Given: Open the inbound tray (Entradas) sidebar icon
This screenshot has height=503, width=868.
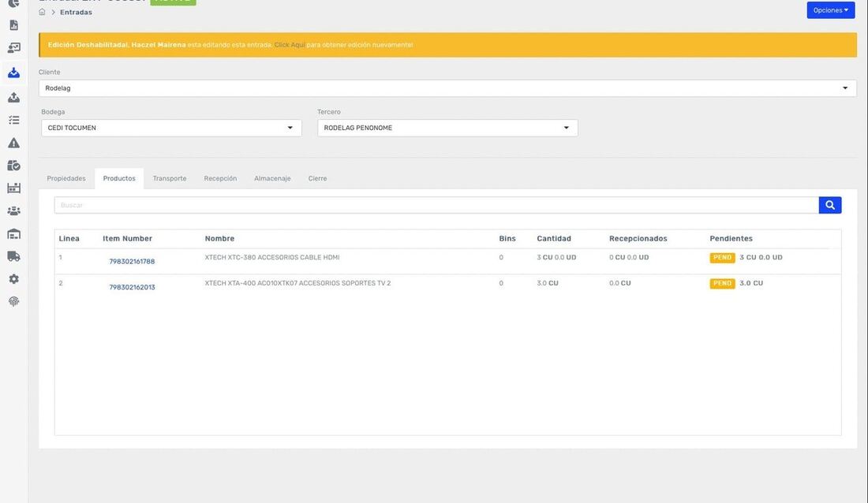Looking at the screenshot, I should coord(14,73).
